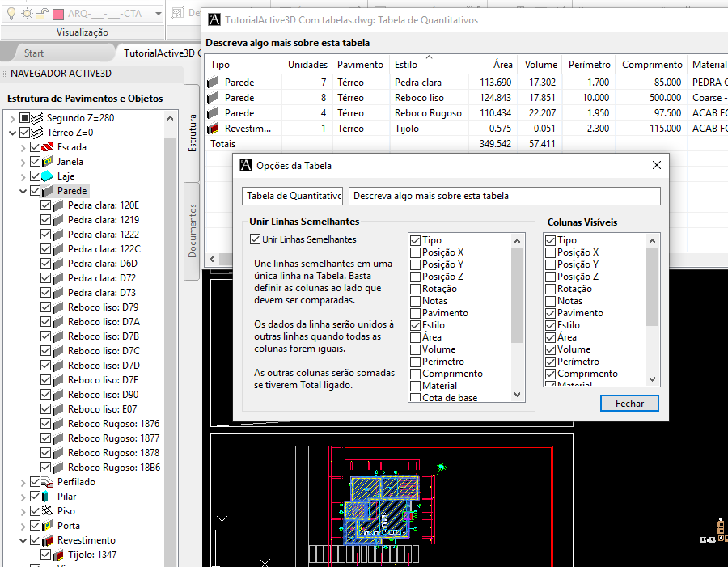This screenshot has height=567, width=728.
Task: Expand the Escada tree node
Action: (23, 148)
